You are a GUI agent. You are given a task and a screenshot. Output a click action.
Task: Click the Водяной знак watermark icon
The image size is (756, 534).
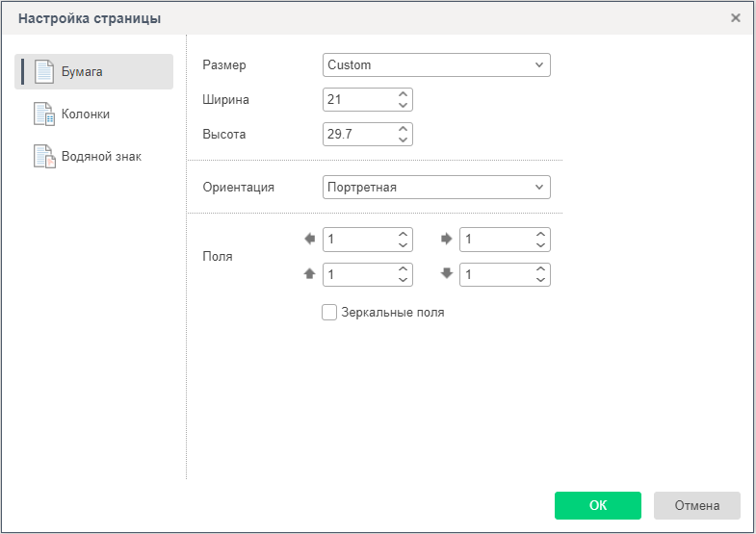44,157
